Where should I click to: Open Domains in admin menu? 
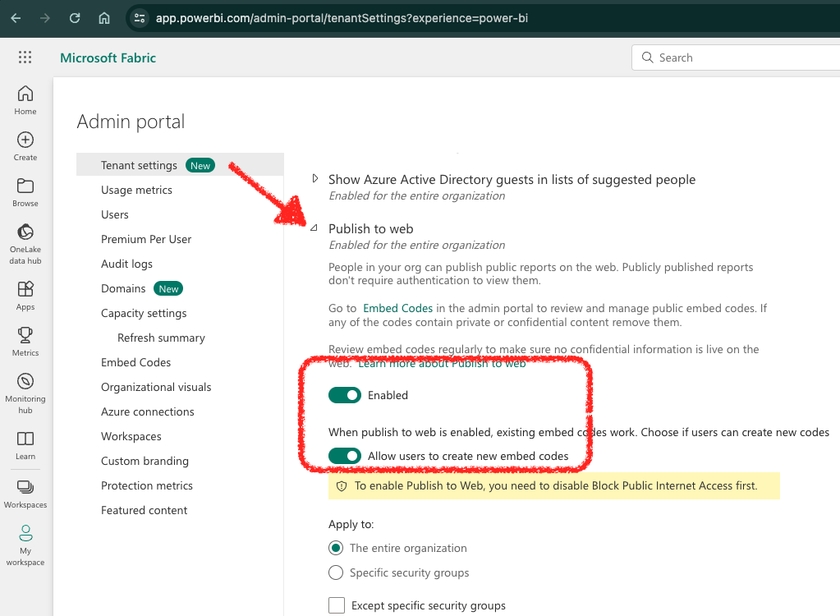[x=123, y=289]
